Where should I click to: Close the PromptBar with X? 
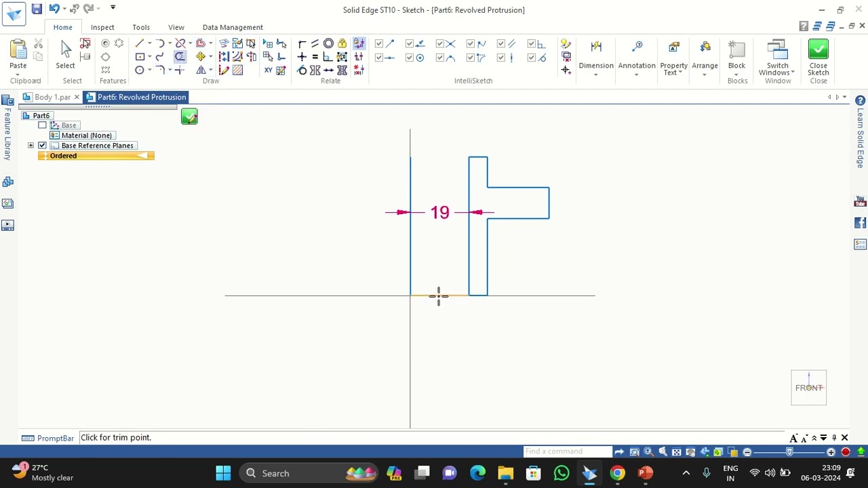pos(845,438)
